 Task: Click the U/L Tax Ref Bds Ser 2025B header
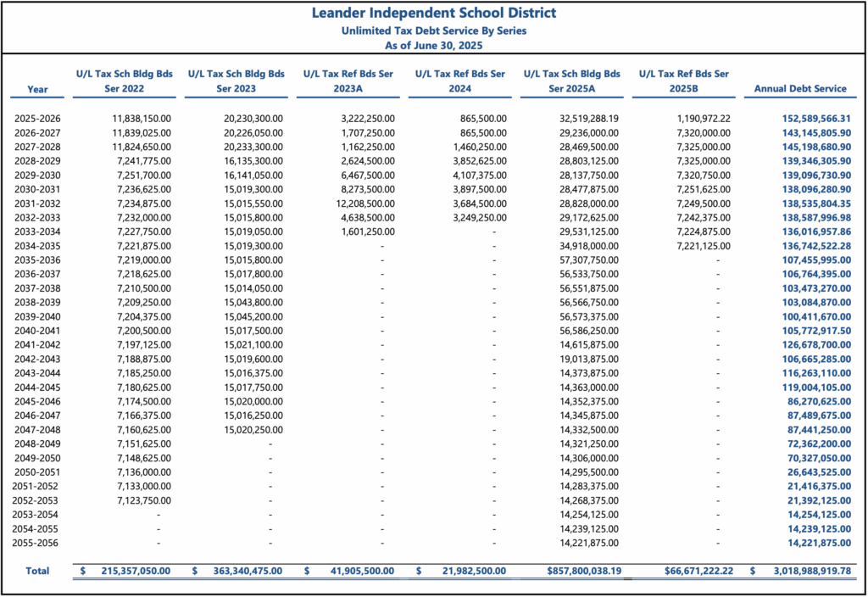pos(684,81)
